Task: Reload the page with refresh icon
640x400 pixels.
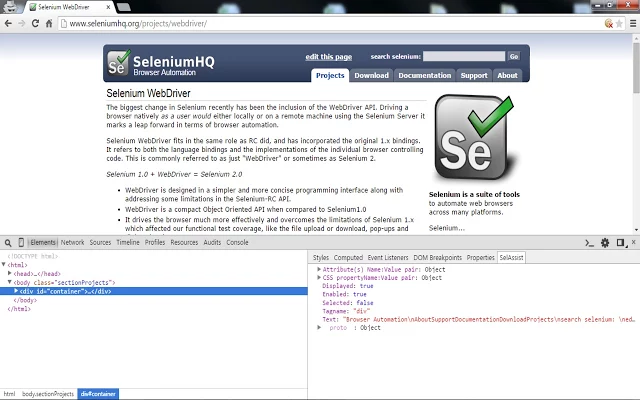Action: 35,23
